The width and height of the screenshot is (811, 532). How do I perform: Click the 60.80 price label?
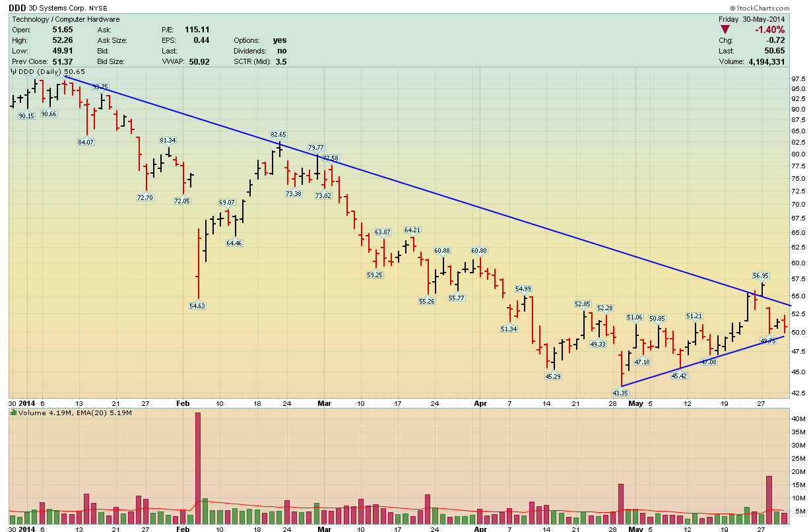(x=479, y=250)
